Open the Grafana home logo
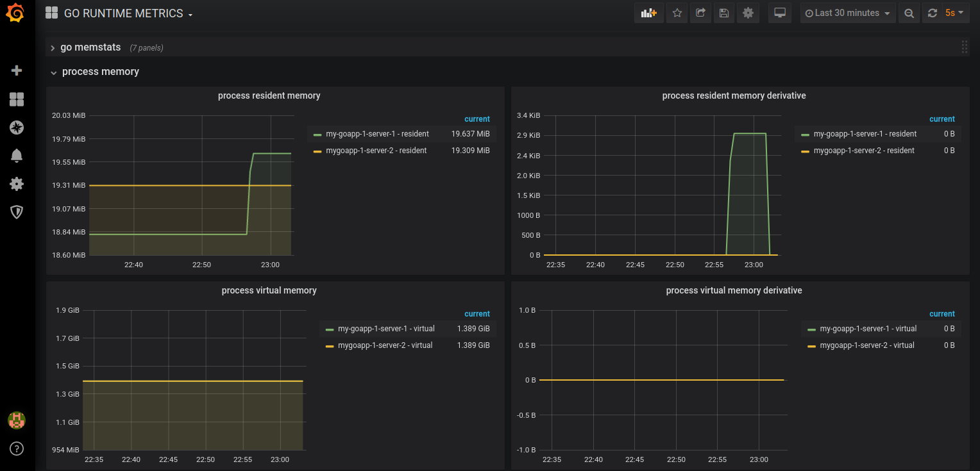The height and width of the screenshot is (471, 980). (x=17, y=13)
